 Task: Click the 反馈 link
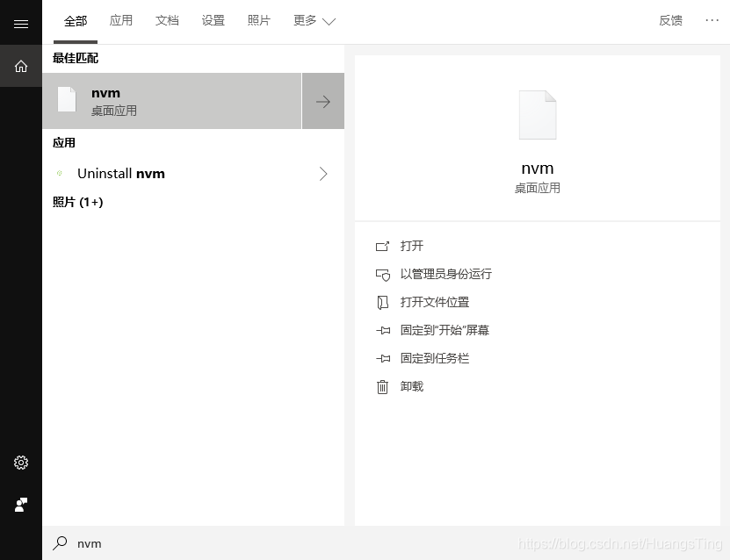670,21
